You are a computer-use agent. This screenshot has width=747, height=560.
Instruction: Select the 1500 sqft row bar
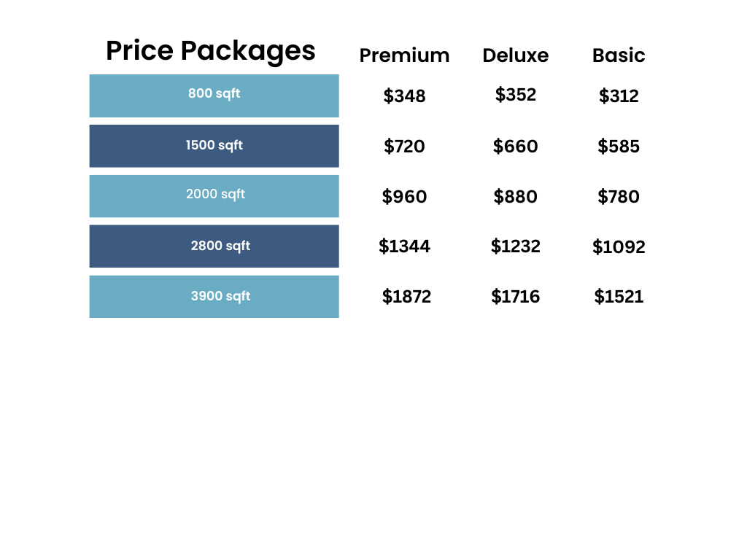214,145
